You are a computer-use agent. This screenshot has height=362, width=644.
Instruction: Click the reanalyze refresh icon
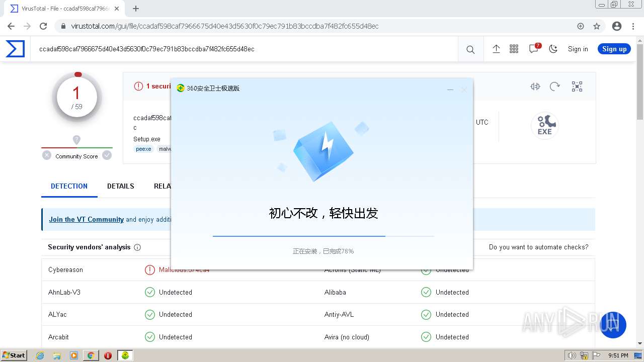click(555, 86)
